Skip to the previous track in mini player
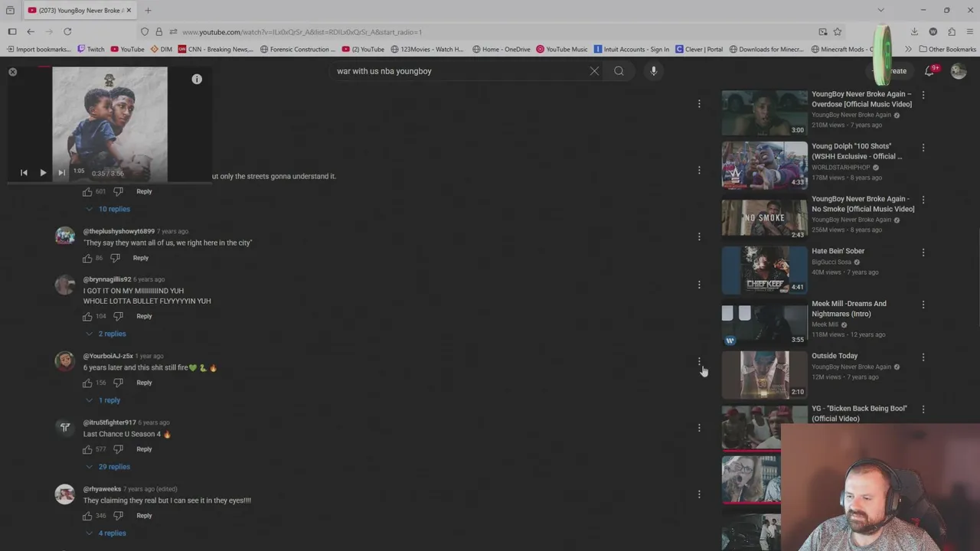The width and height of the screenshot is (980, 551). 24,173
